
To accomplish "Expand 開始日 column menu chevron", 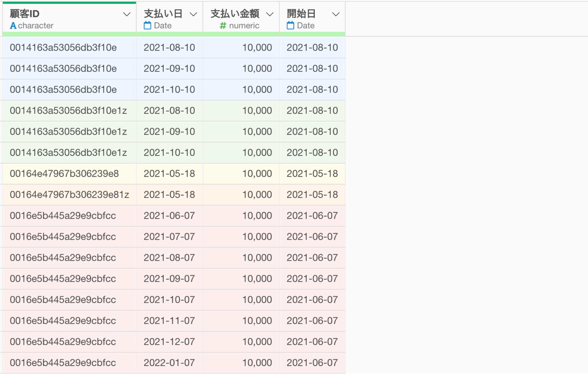I will (x=335, y=14).
